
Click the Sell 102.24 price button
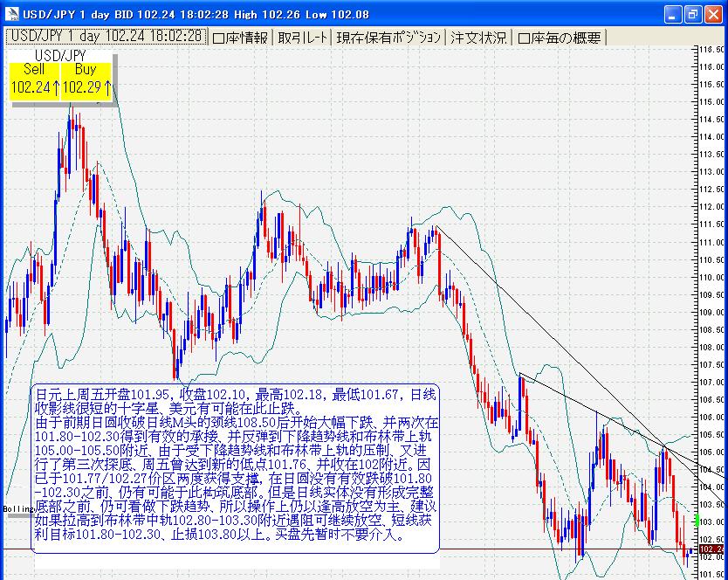point(35,79)
